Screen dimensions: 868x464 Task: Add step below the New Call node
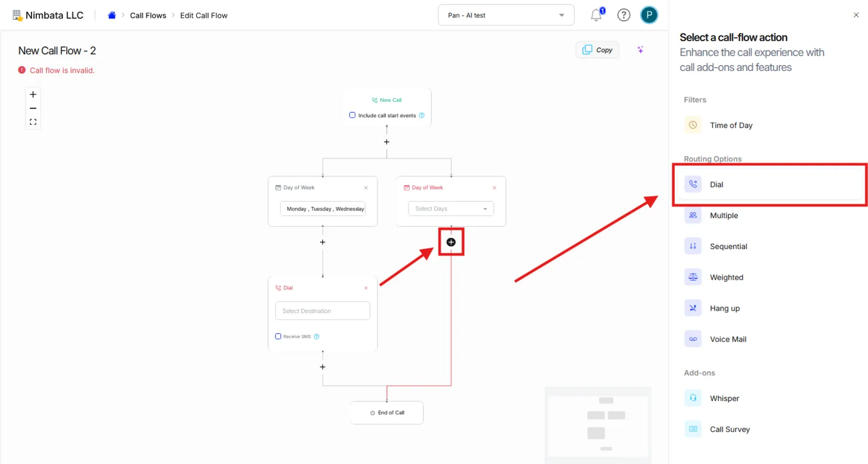[387, 142]
